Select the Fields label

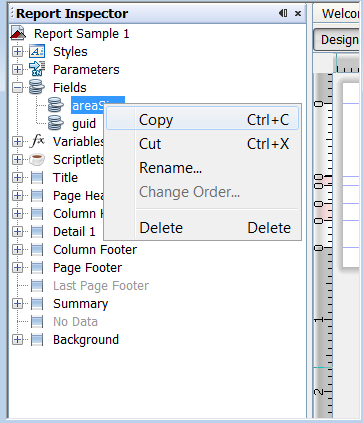coord(70,88)
